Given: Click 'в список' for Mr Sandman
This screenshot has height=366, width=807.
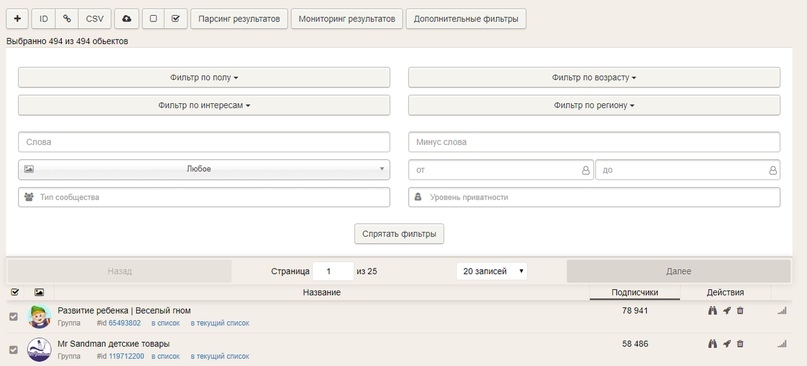Looking at the screenshot, I should point(165,356).
